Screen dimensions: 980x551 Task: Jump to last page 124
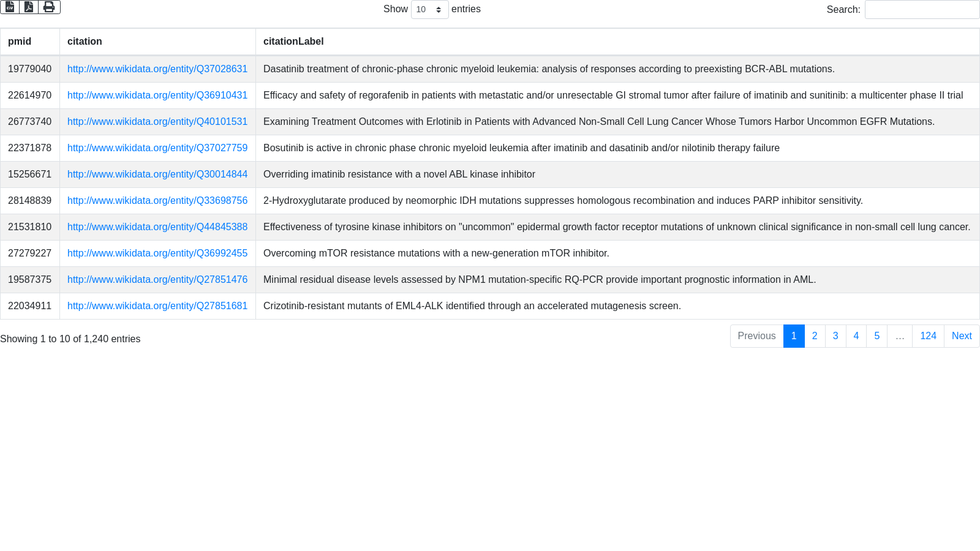pos(928,336)
